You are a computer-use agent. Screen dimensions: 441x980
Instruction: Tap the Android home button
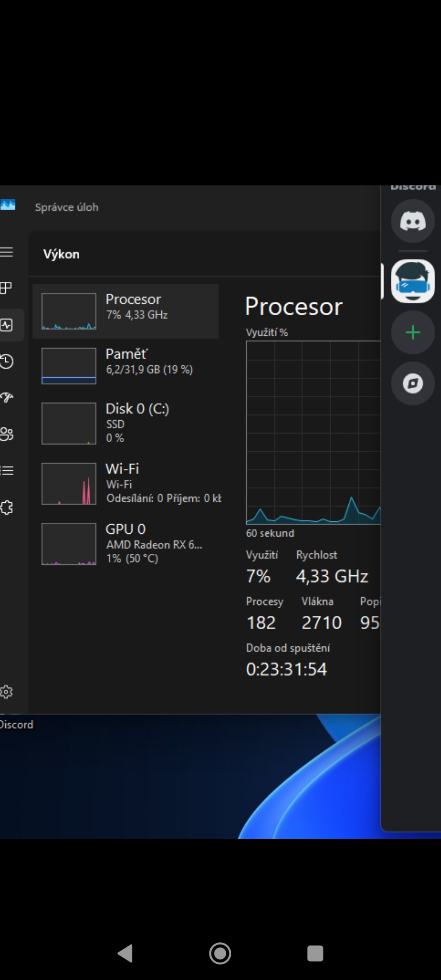click(x=220, y=953)
